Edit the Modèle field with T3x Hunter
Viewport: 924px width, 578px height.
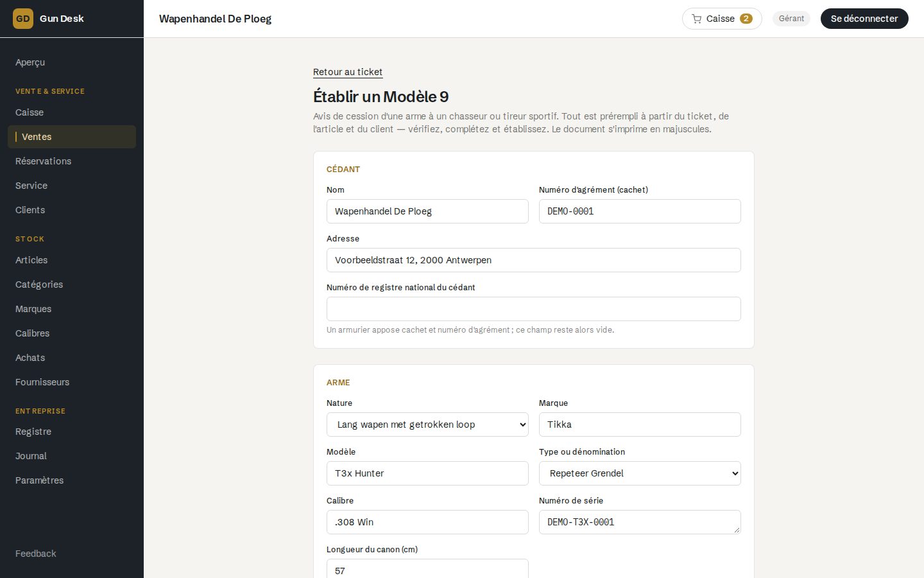point(427,473)
